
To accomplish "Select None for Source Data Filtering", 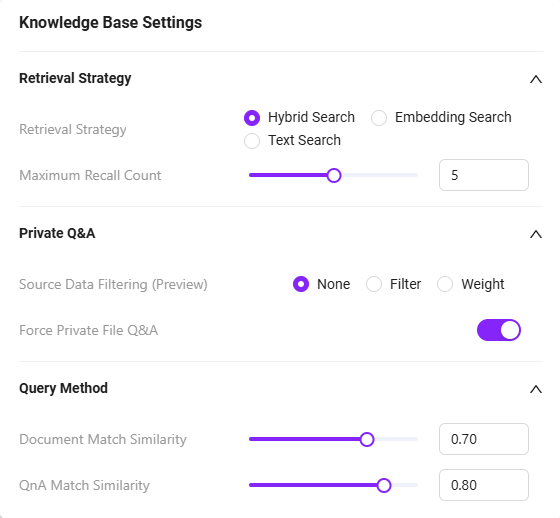I will pos(301,284).
